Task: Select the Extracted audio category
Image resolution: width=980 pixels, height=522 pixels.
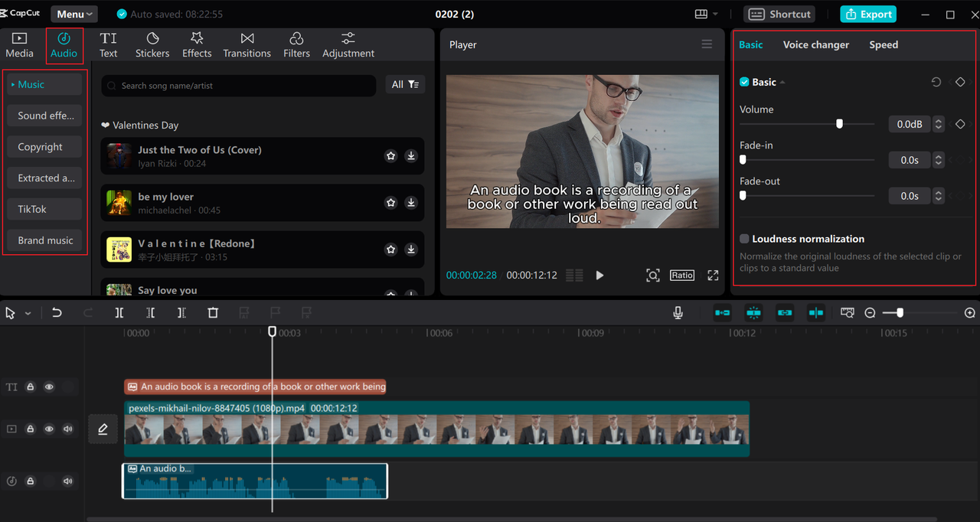Action: [x=45, y=178]
